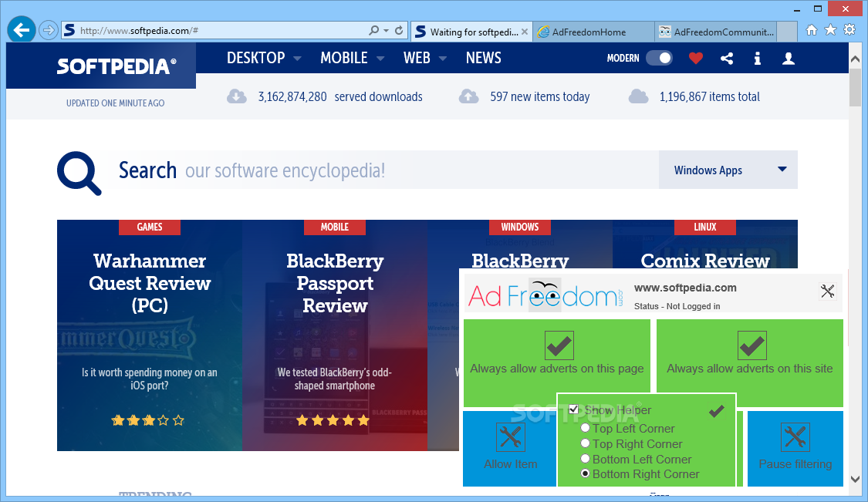Toggle the MODERN switch
The image size is (868, 502).
pos(659,58)
